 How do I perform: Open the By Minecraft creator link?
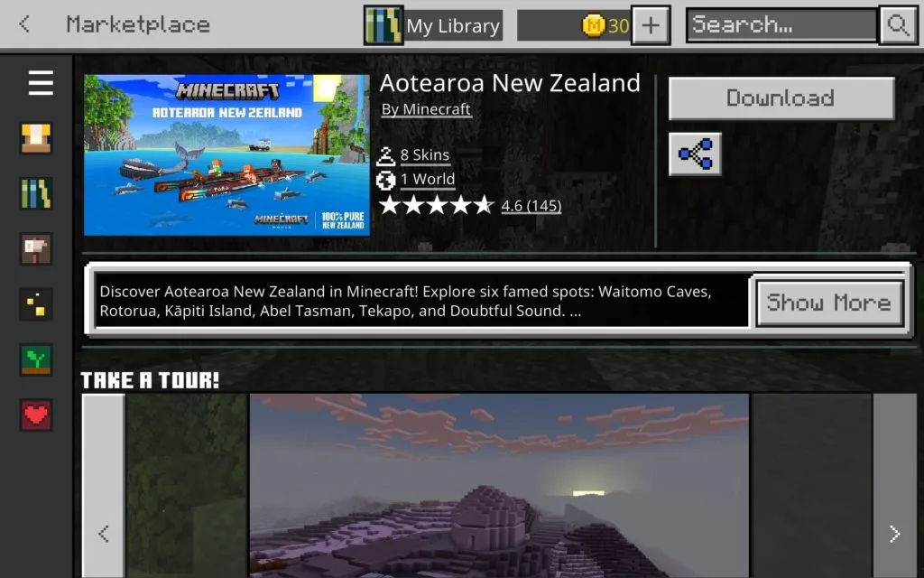click(426, 109)
